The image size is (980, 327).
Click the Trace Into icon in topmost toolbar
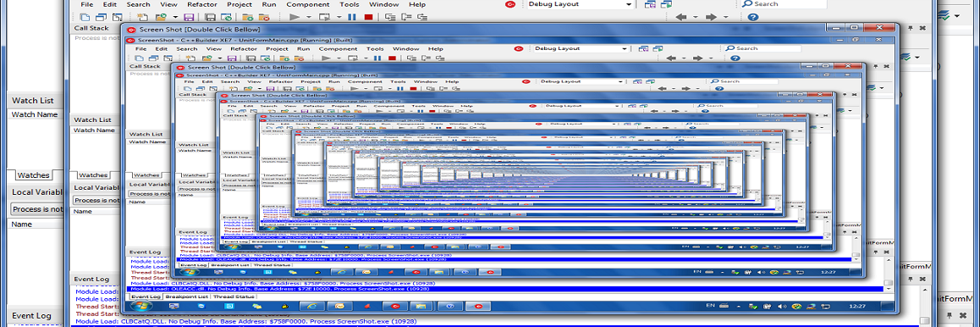[x=391, y=18]
